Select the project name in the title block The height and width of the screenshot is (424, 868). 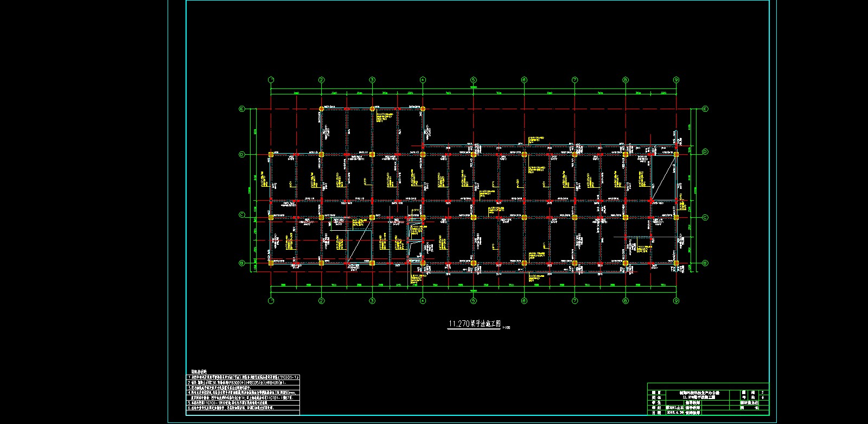tap(699, 393)
